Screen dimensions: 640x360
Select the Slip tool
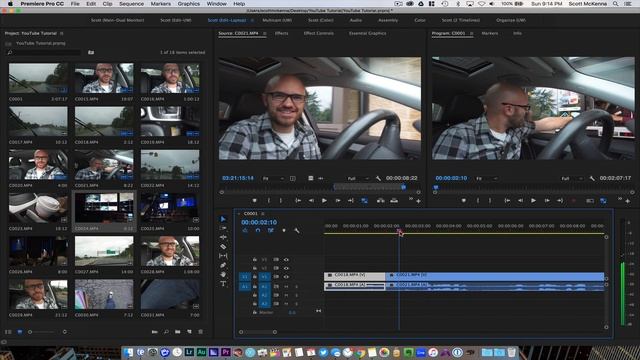223,256
